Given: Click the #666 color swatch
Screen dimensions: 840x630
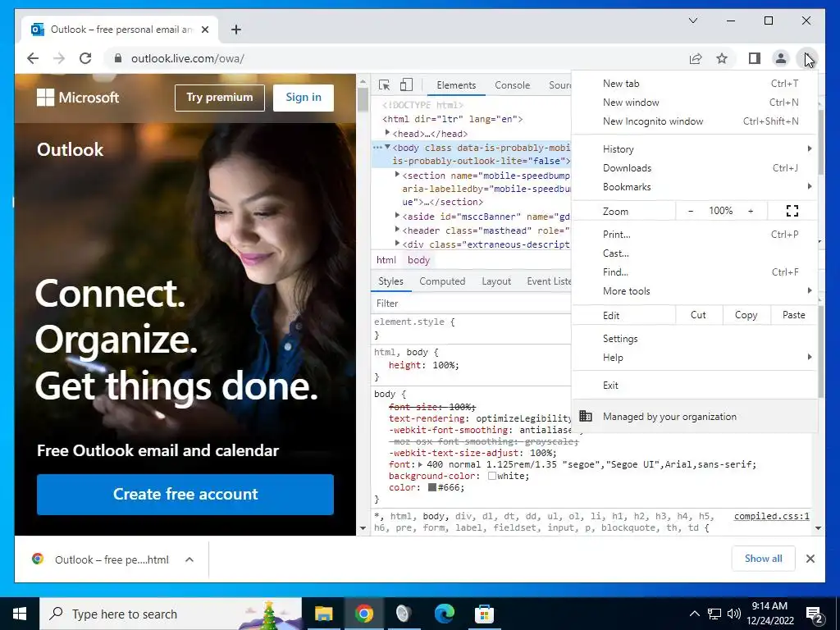Looking at the screenshot, I should pyautogui.click(x=431, y=487).
